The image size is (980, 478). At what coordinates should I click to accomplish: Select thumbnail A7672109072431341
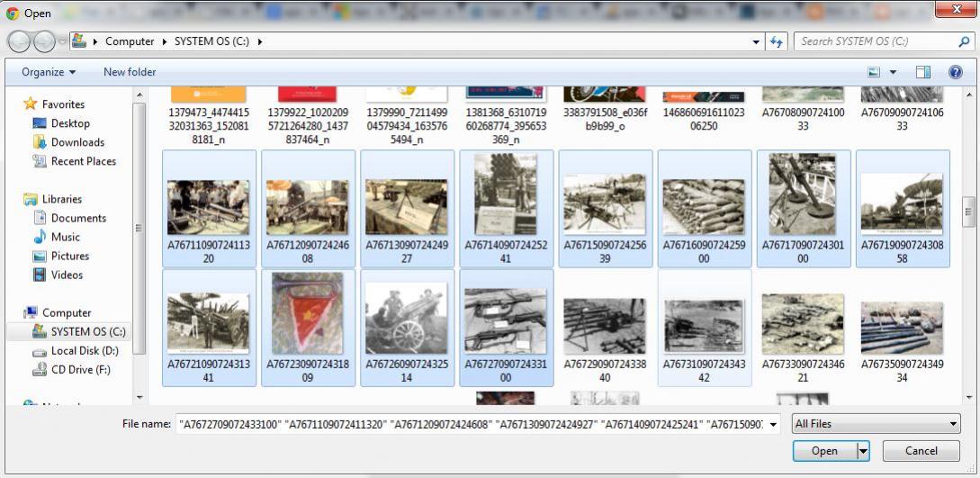[x=209, y=328]
